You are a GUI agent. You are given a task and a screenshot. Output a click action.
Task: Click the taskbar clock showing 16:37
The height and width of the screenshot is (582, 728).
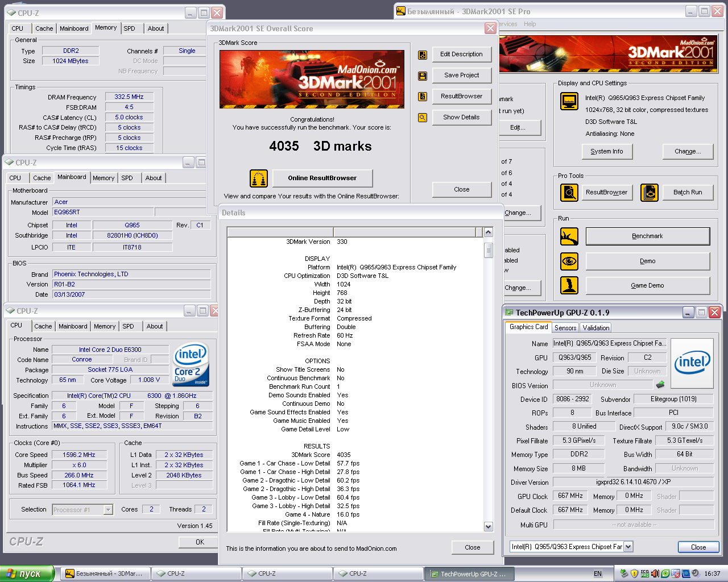tap(712, 574)
